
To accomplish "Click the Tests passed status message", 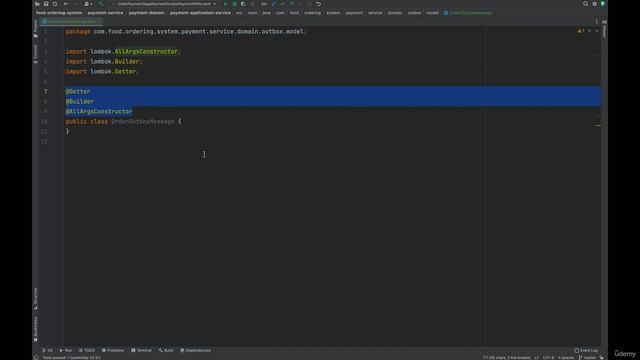I will [x=71, y=358].
